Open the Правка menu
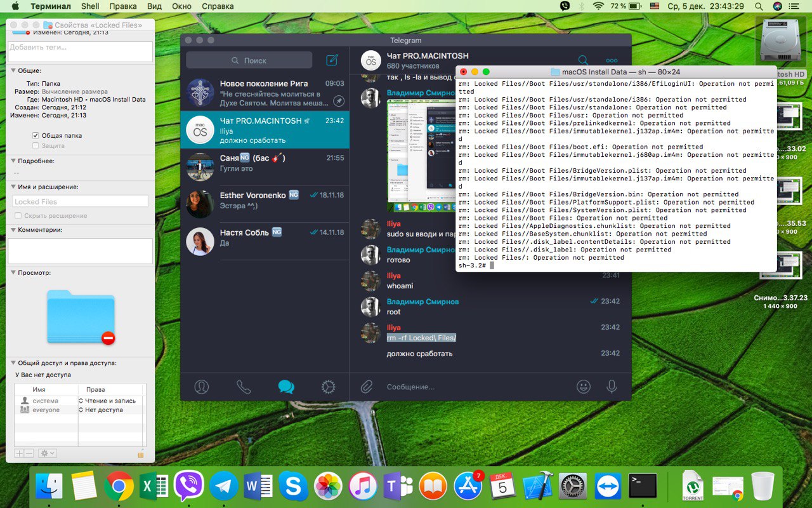812x508 pixels. click(x=123, y=6)
